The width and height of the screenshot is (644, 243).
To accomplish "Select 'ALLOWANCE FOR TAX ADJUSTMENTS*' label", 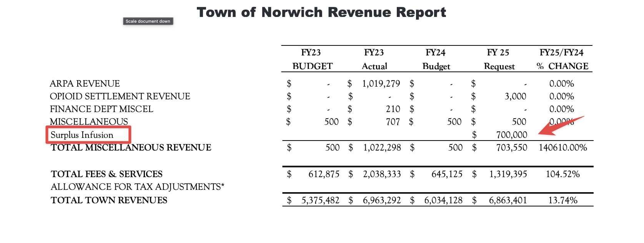I will [x=137, y=187].
